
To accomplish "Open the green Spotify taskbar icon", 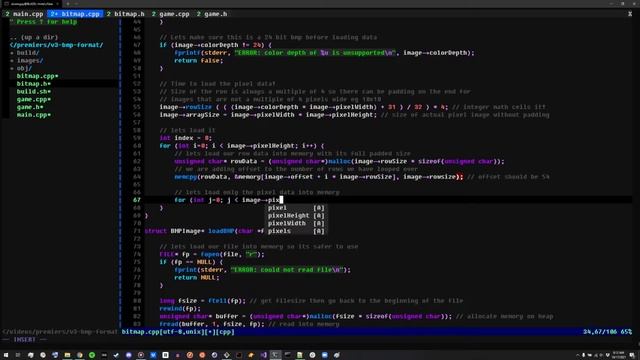I will 92,355.
